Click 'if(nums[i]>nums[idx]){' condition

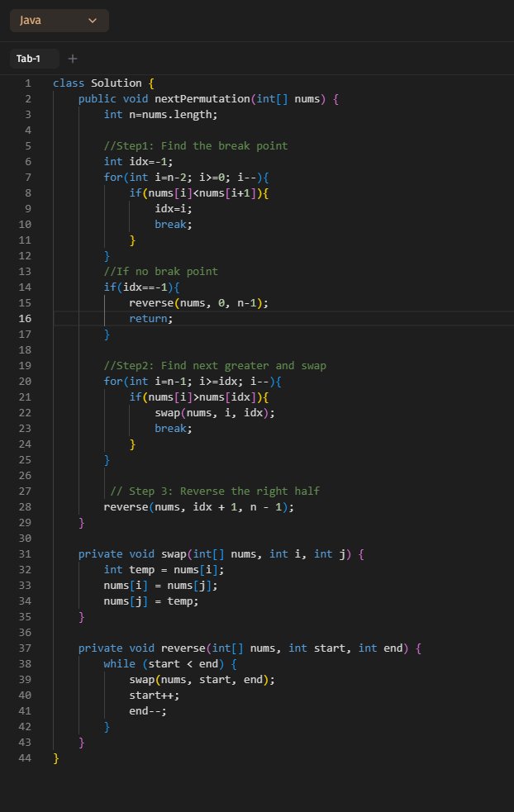pos(199,397)
